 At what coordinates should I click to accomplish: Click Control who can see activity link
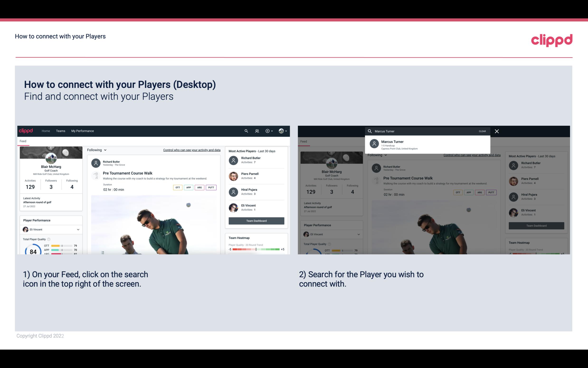(191, 150)
